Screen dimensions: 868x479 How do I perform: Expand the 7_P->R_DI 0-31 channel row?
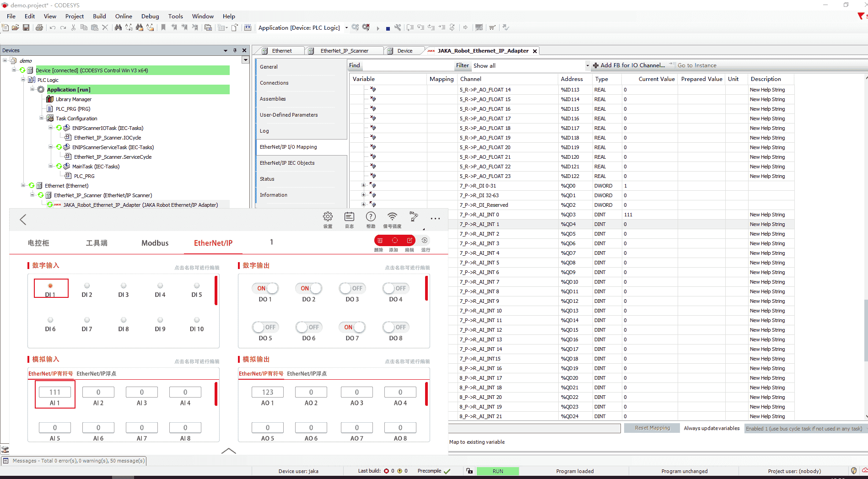363,186
